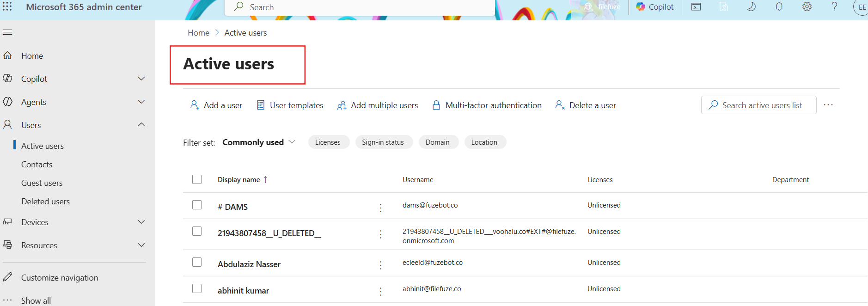Collapse the Users navigation section
This screenshot has width=868, height=306.
[x=141, y=125]
